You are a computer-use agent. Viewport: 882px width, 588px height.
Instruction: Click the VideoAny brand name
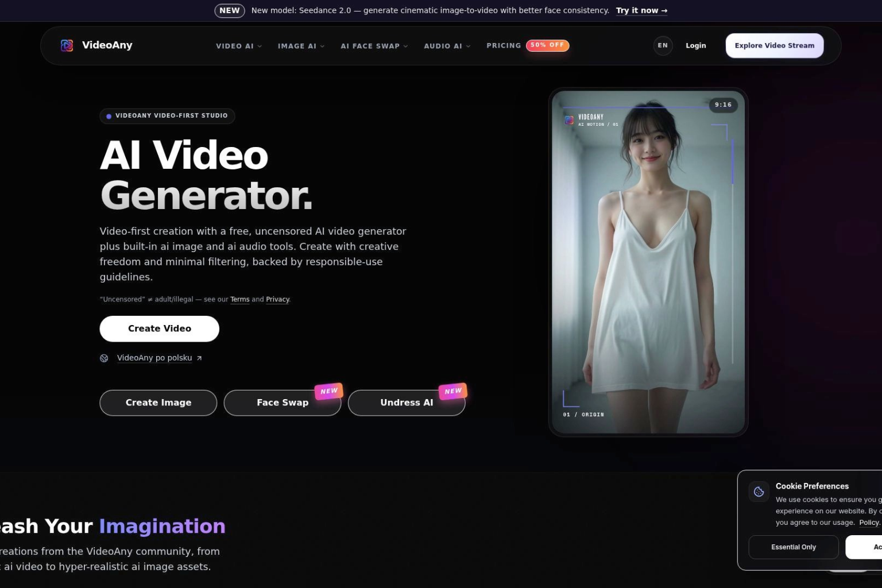[107, 45]
